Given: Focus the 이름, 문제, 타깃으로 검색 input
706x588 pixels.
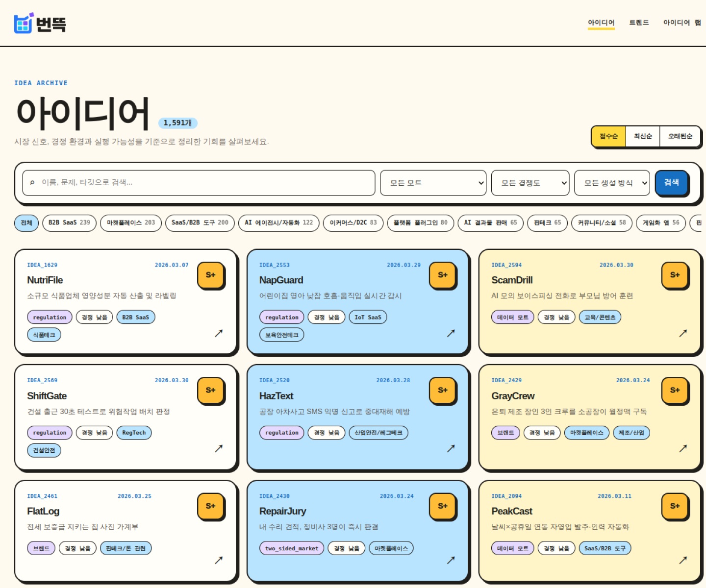Looking at the screenshot, I should tap(199, 183).
